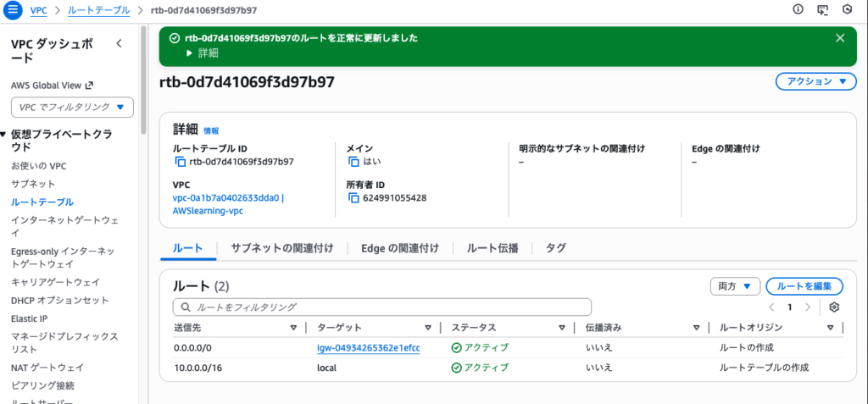Click the info circle icon in top bar

[x=798, y=10]
